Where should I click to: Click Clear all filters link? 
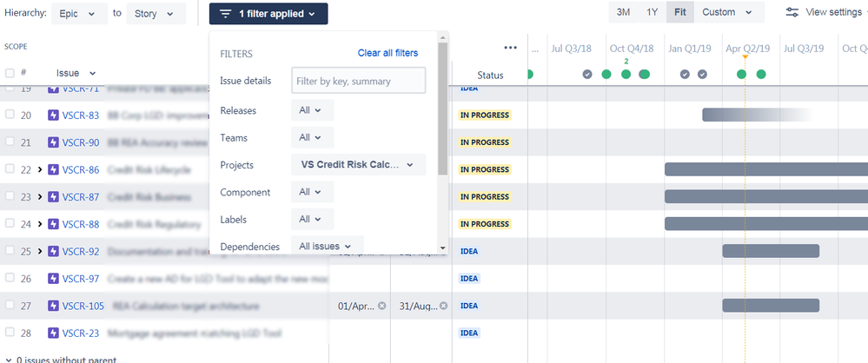[388, 53]
